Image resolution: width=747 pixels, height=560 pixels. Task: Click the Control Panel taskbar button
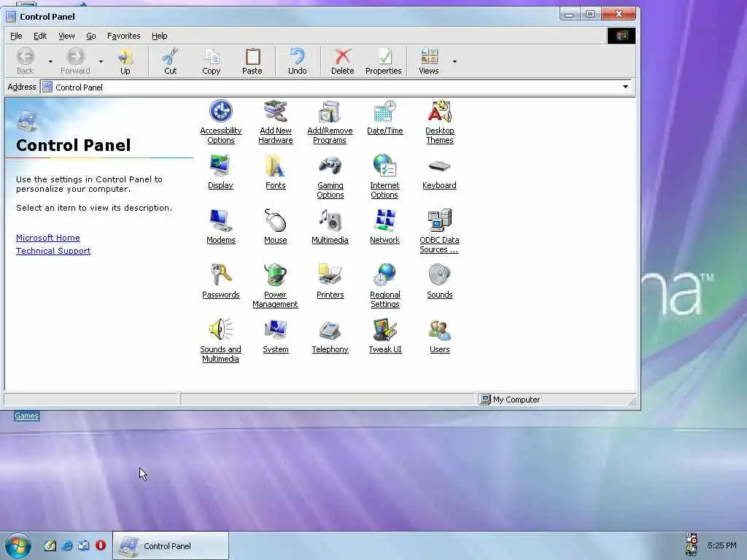point(171,545)
